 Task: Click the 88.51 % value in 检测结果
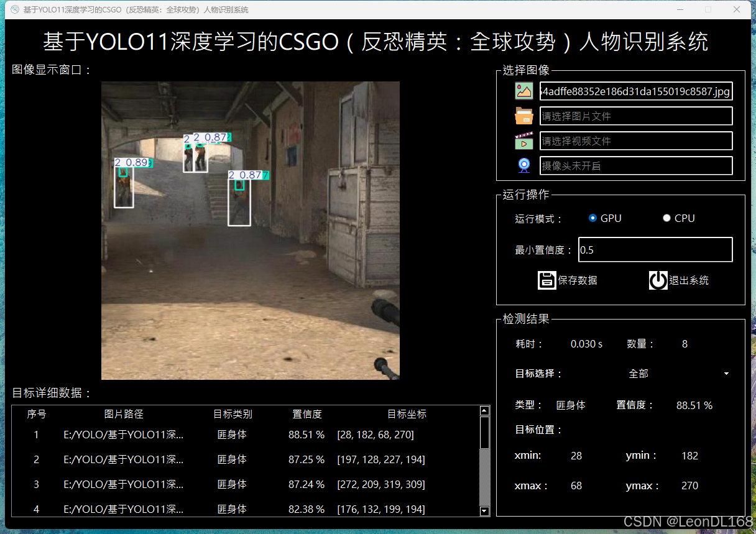pos(694,405)
